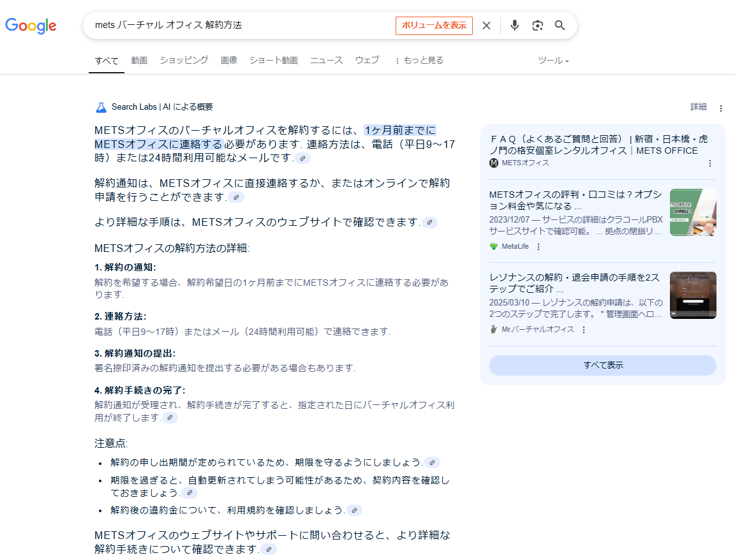Open source link after 用が終了します
The width and height of the screenshot is (735, 560).
pos(170,418)
